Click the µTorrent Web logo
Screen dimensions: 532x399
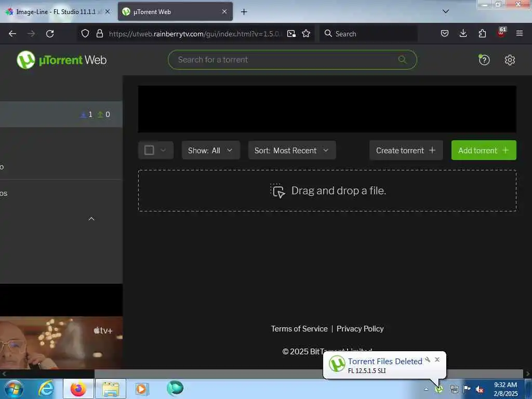[x=61, y=60]
